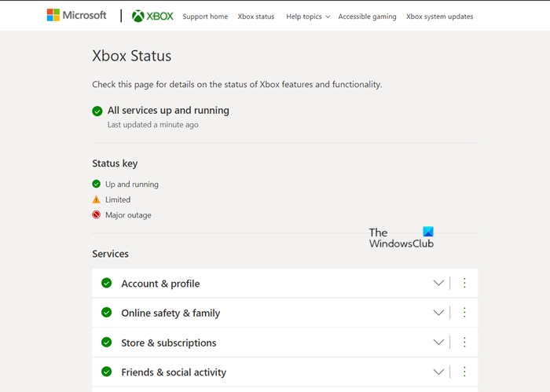Click the Microsoft logo
The image size is (550, 392).
[x=76, y=15]
